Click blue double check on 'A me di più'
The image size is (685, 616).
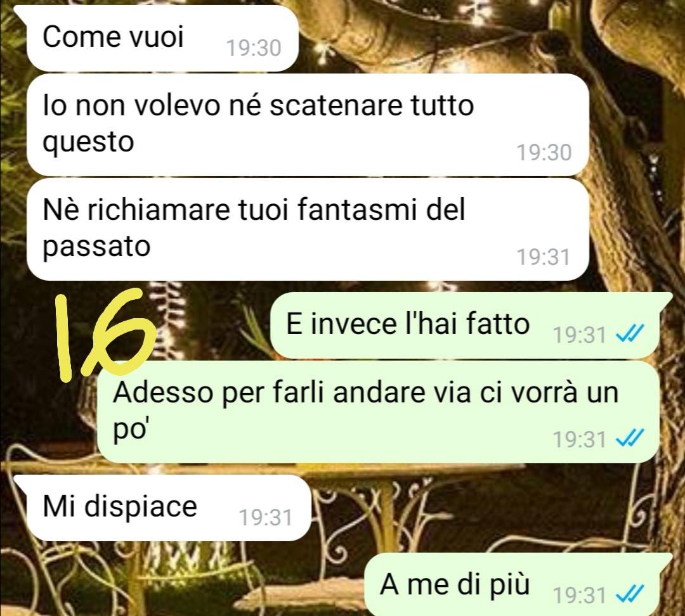pyautogui.click(x=630, y=594)
